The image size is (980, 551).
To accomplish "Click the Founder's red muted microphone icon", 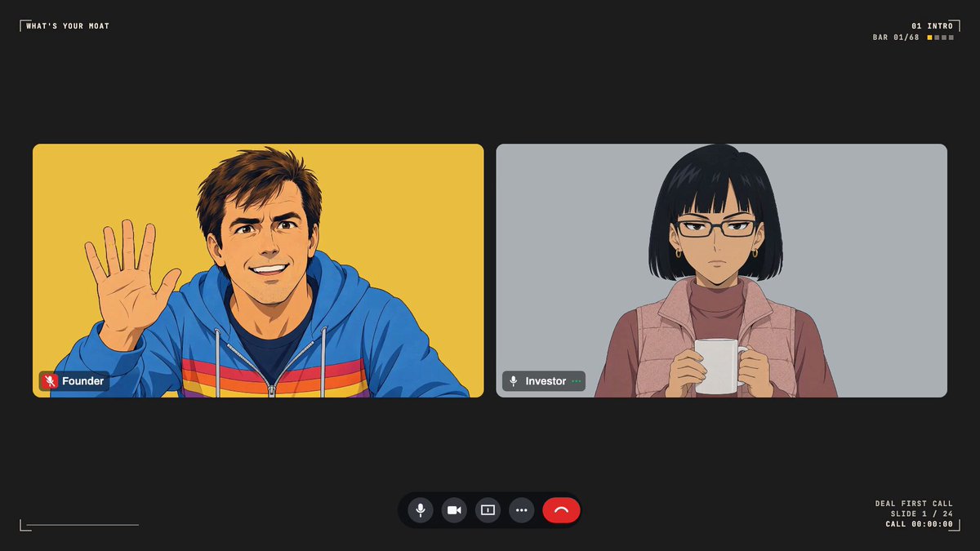I will coord(50,381).
